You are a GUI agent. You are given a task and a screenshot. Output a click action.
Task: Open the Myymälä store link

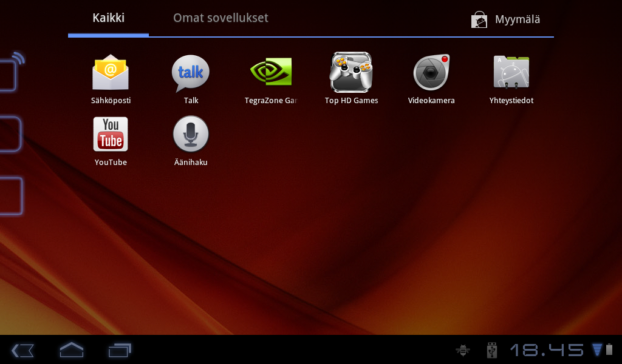click(506, 19)
